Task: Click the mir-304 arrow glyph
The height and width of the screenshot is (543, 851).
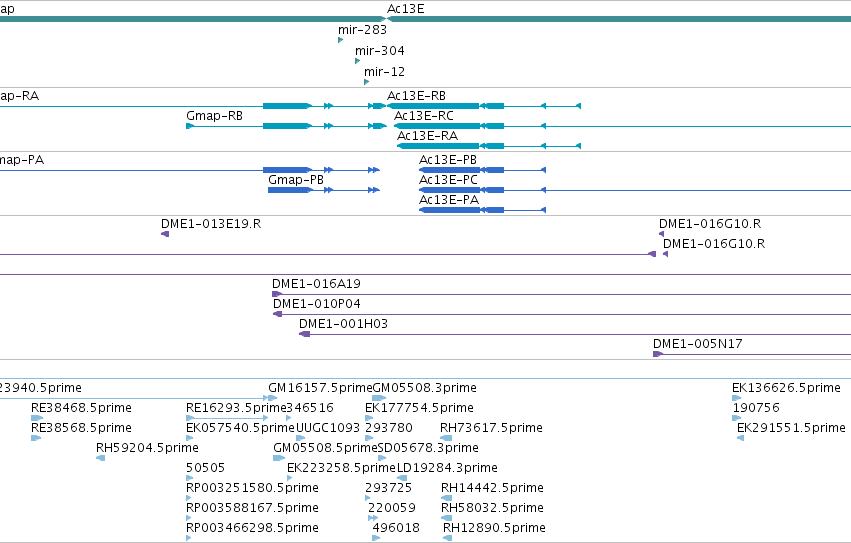Action: pos(357,61)
